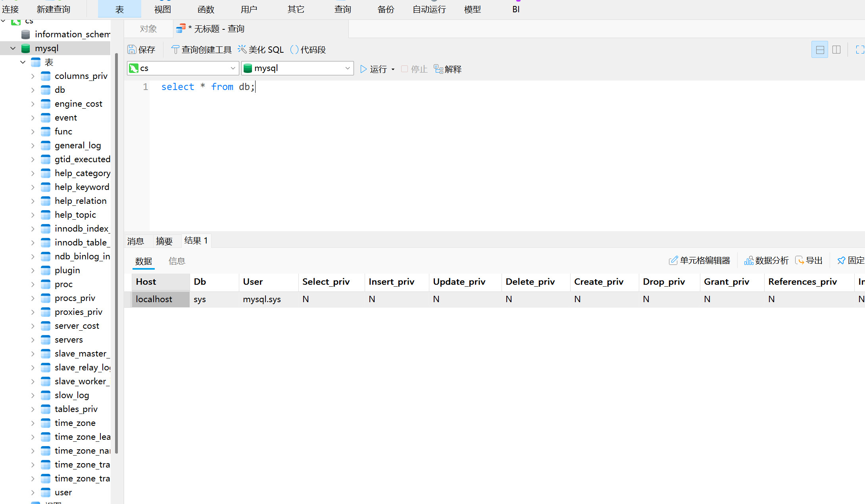The height and width of the screenshot is (504, 865).
Task: Click Beautify SQL (美化 SQL) icon
Action: point(242,50)
